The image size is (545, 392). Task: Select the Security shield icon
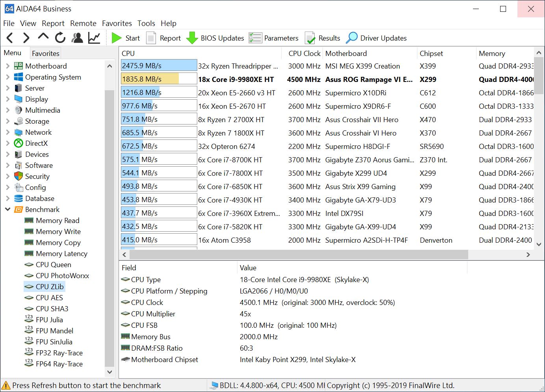[19, 176]
